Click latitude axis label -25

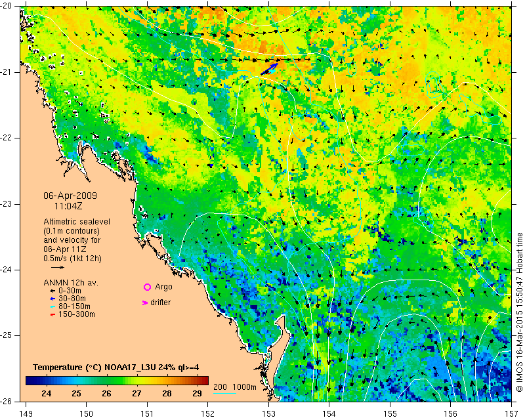tap(7, 335)
